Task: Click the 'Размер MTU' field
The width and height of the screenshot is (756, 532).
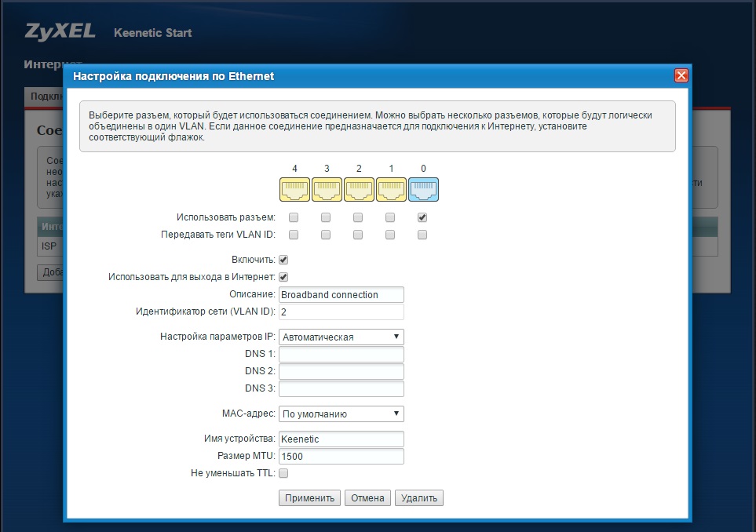Action: click(x=341, y=457)
